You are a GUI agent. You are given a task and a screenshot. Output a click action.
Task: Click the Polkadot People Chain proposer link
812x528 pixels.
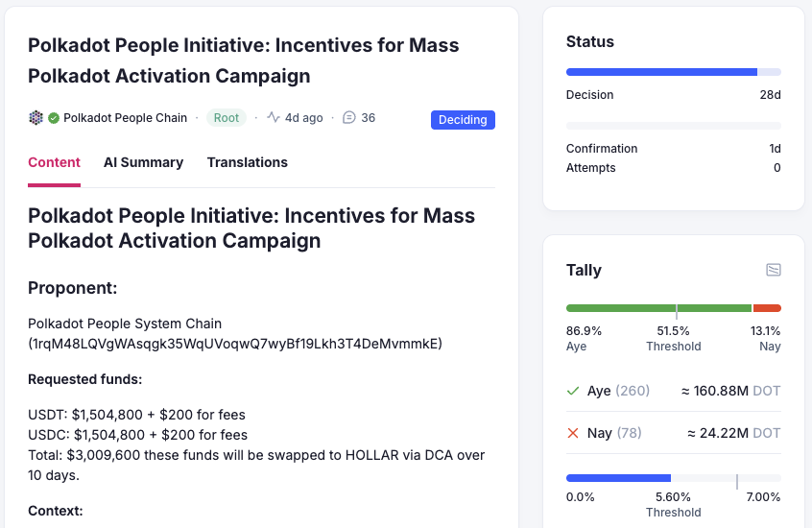(x=125, y=118)
